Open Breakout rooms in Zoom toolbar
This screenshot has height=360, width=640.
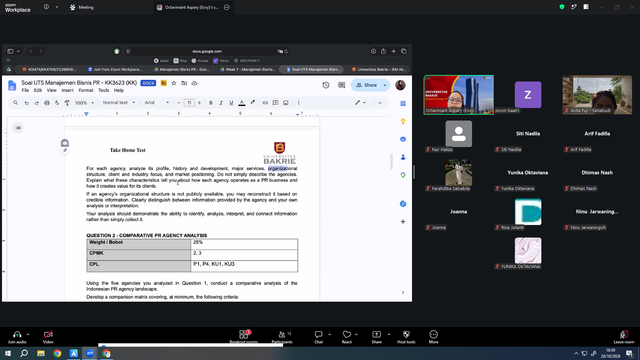click(x=244, y=334)
